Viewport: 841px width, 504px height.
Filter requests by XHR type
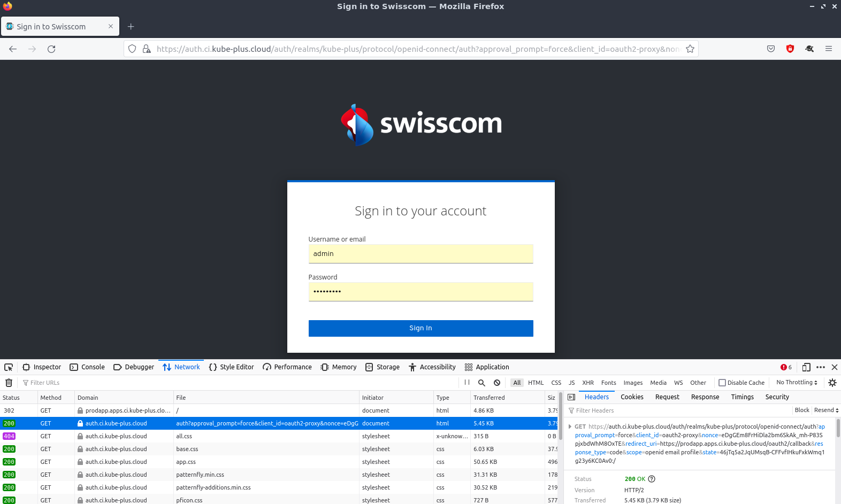coord(588,383)
